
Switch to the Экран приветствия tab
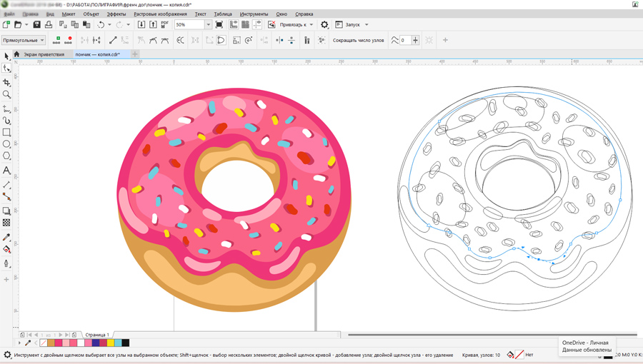coord(44,54)
